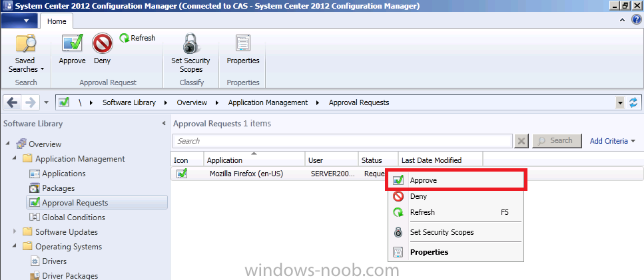Screen dimensions: 644x280
Task: Select Drivers in the tree
Action: click(x=49, y=261)
